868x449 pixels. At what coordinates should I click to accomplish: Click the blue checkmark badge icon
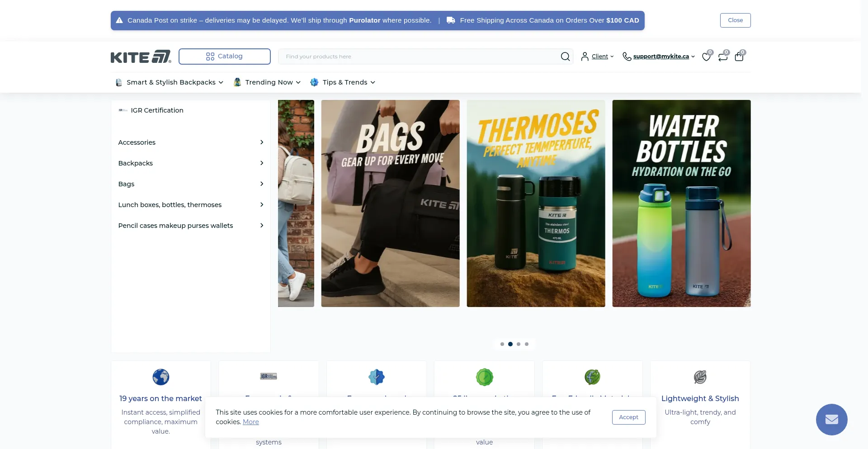pyautogui.click(x=376, y=377)
